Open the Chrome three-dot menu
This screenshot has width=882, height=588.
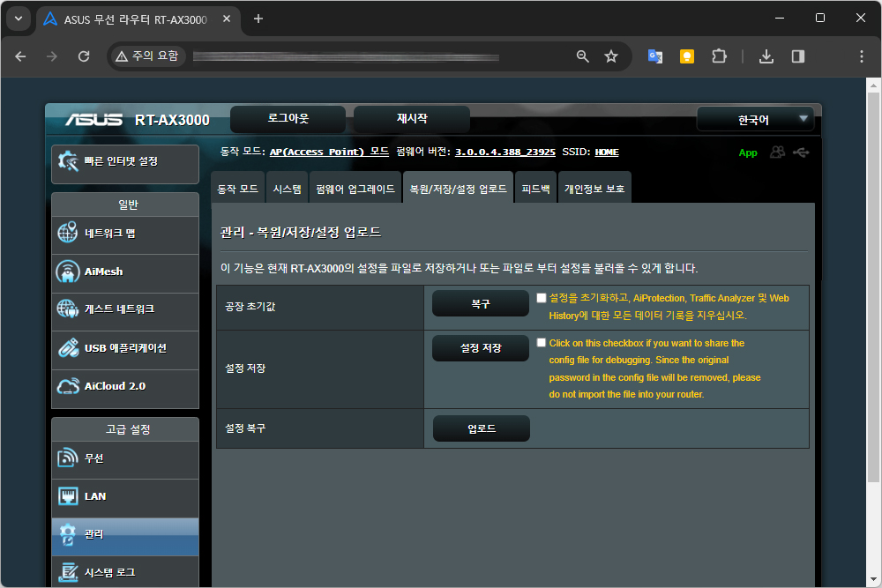pyautogui.click(x=861, y=56)
